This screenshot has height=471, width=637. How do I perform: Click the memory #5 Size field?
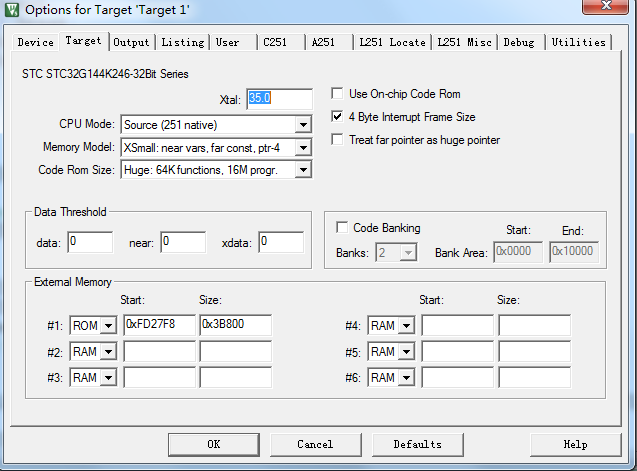point(535,351)
